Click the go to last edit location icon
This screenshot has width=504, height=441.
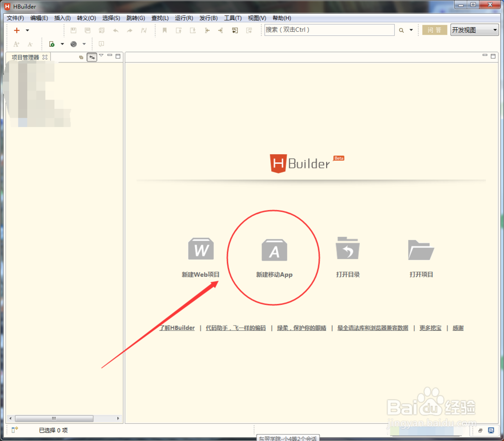click(x=235, y=30)
